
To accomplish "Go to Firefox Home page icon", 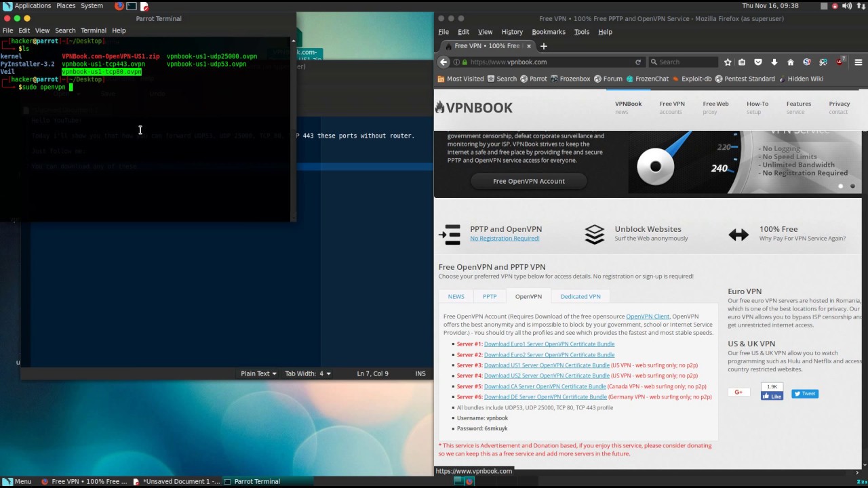I will click(x=790, y=62).
